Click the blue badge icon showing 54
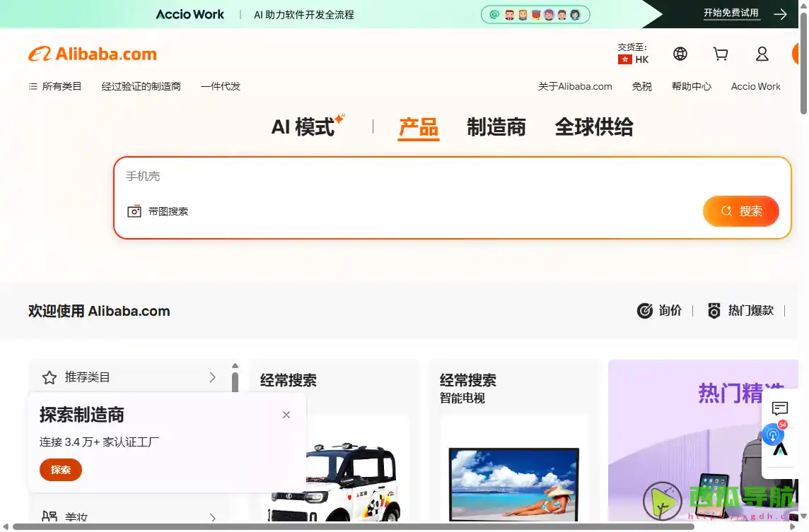This screenshot has height=532, width=809. pos(774,434)
